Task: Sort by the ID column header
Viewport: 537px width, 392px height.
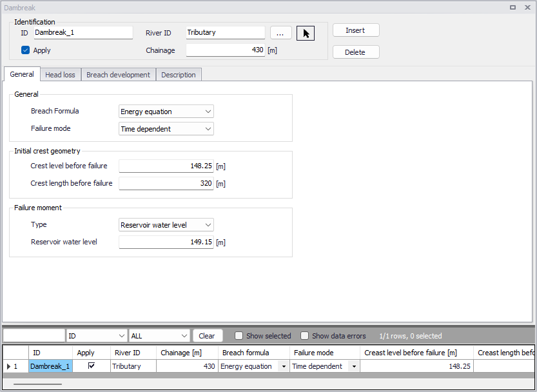Action: 50,353
